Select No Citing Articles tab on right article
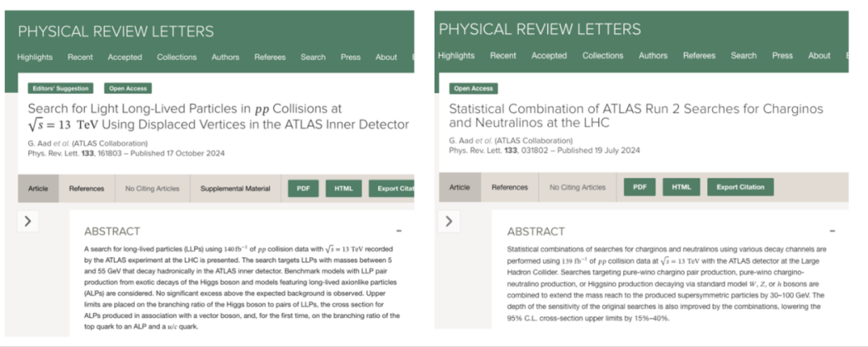The width and height of the screenshot is (868, 347). tap(577, 187)
